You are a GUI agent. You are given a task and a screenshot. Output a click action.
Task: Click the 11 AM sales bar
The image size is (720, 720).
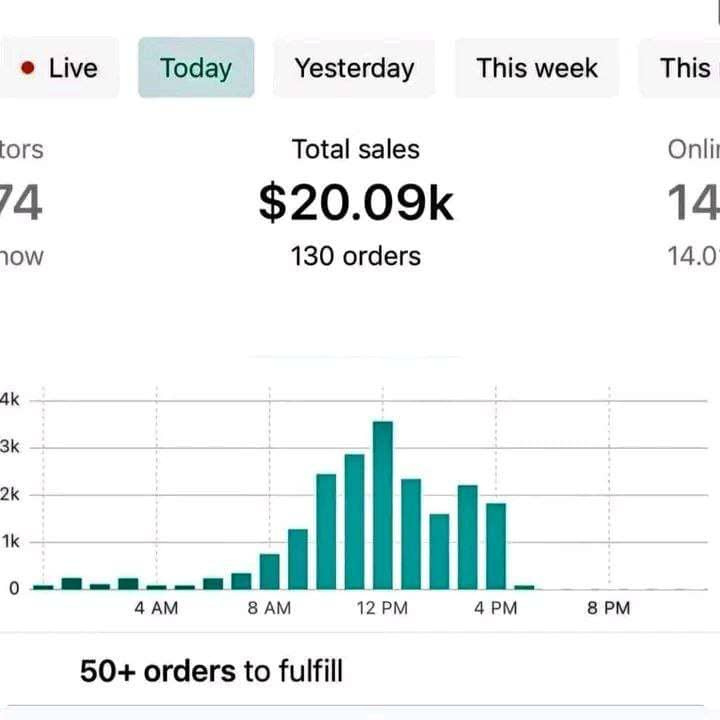354,521
